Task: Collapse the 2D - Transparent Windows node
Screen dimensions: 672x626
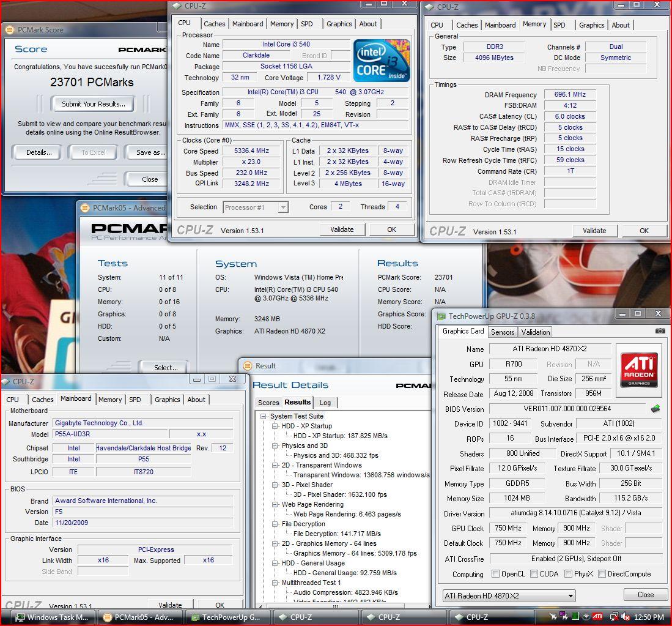Action: [x=275, y=465]
